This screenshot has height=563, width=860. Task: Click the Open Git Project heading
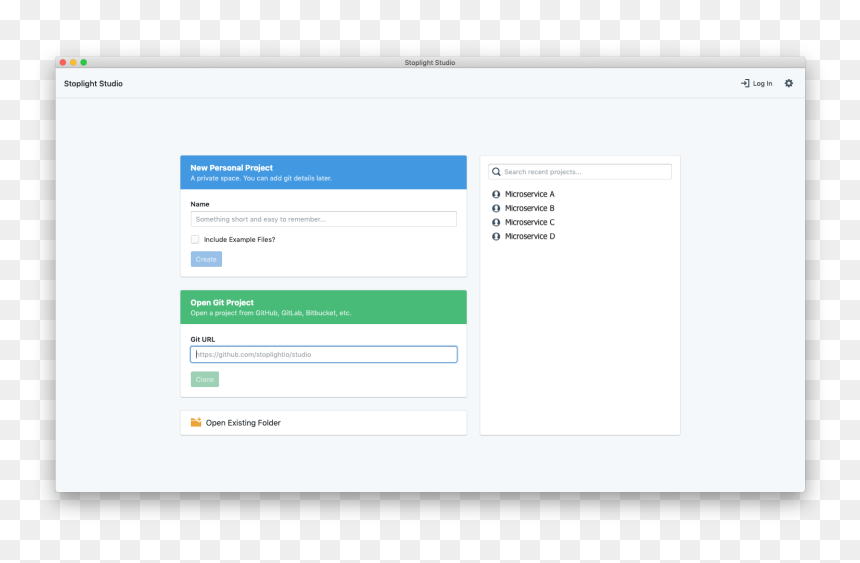(x=222, y=302)
